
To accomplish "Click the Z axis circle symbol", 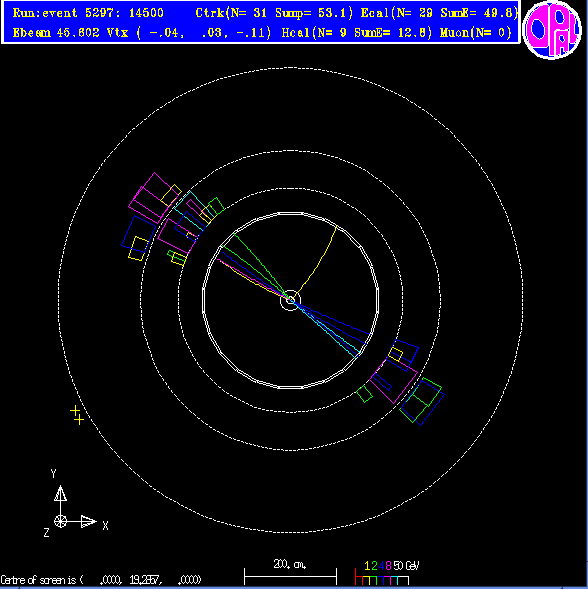I will click(x=60, y=521).
